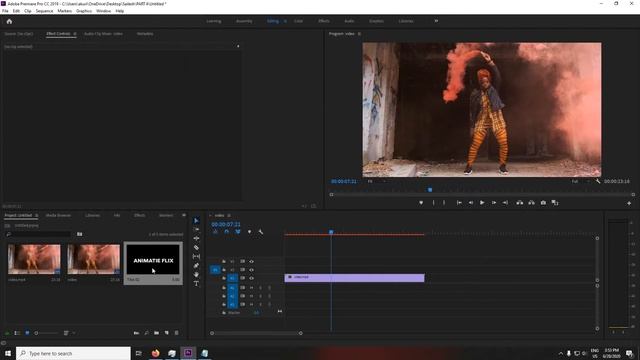Toggle V1 track output eye
Screen dimensions: 640x360
click(251, 278)
